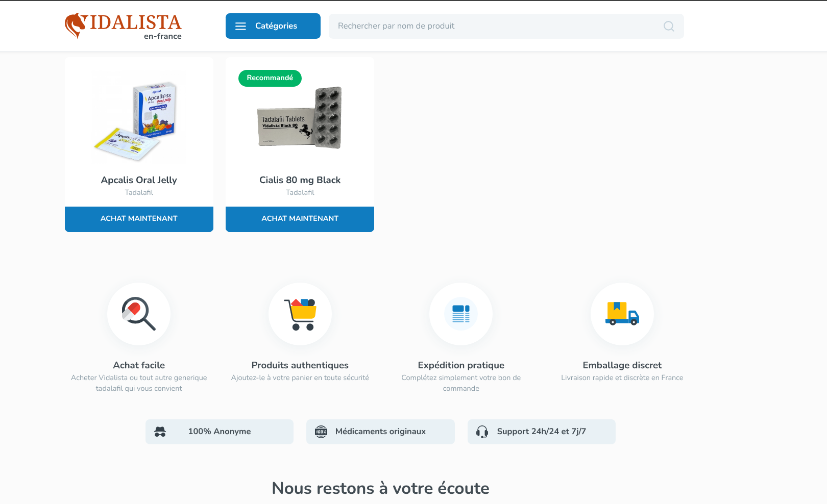Viewport: 827px width, 504px height.
Task: Click the Support 24h/24 et 7j/7 label
Action: [x=542, y=432]
